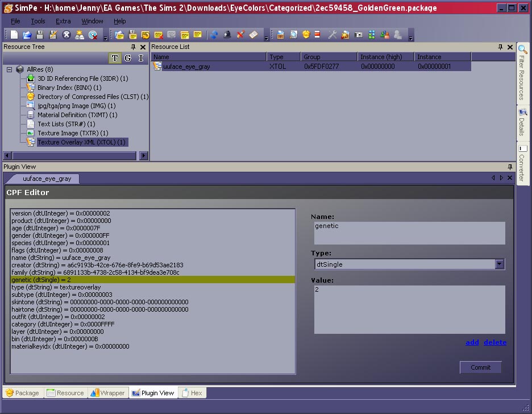This screenshot has height=414, width=532.
Task: Click the Resource Tree horizontal scrollbar right arrow
Action: (x=143, y=156)
